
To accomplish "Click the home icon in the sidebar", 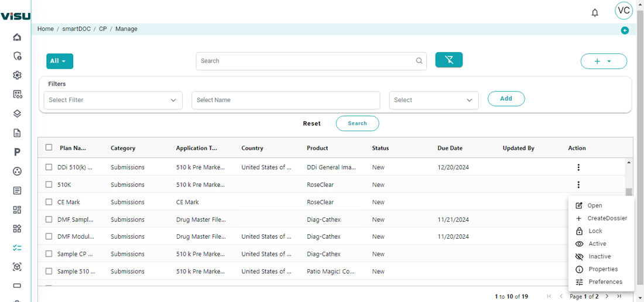I will pyautogui.click(x=17, y=37).
